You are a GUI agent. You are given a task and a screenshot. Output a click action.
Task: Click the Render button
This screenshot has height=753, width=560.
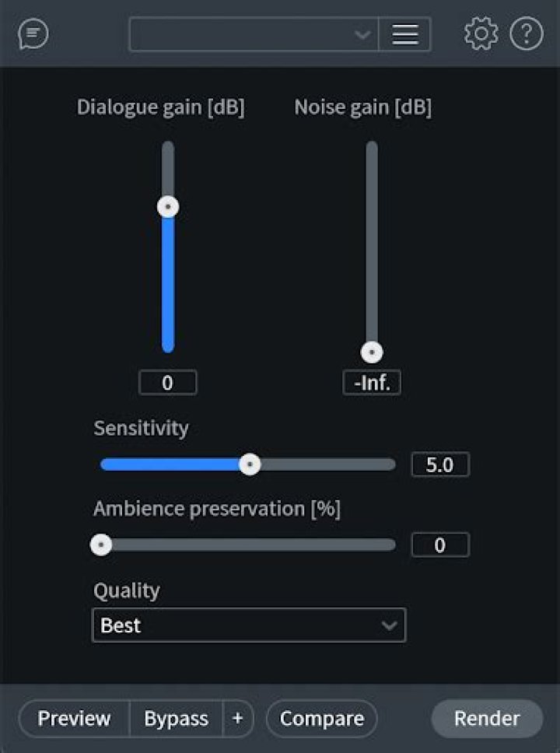[487, 719]
